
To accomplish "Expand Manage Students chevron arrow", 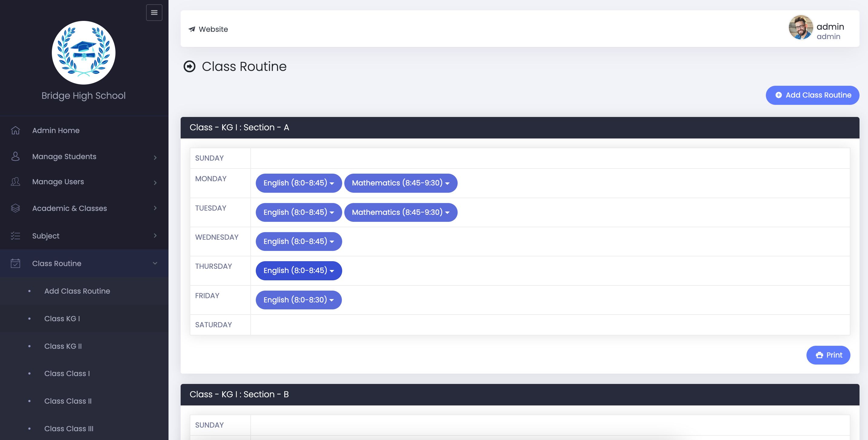I will [x=155, y=157].
